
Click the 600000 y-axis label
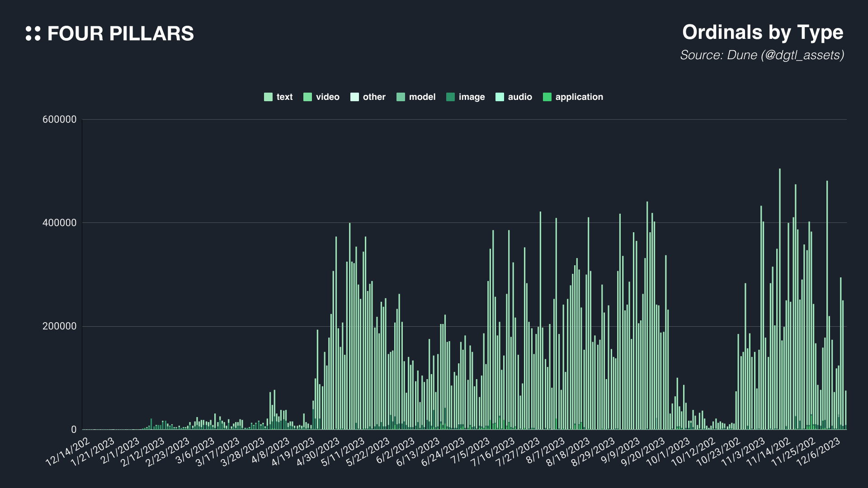(59, 120)
